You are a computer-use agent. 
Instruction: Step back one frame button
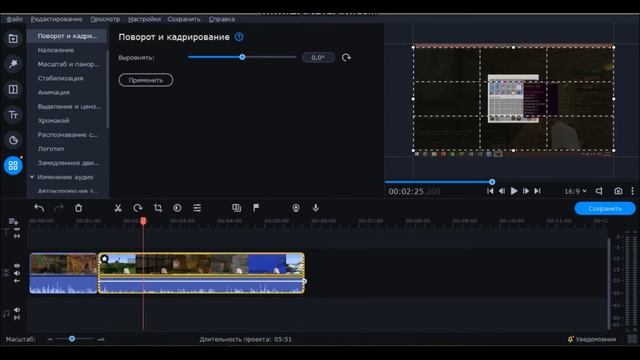(x=502, y=191)
